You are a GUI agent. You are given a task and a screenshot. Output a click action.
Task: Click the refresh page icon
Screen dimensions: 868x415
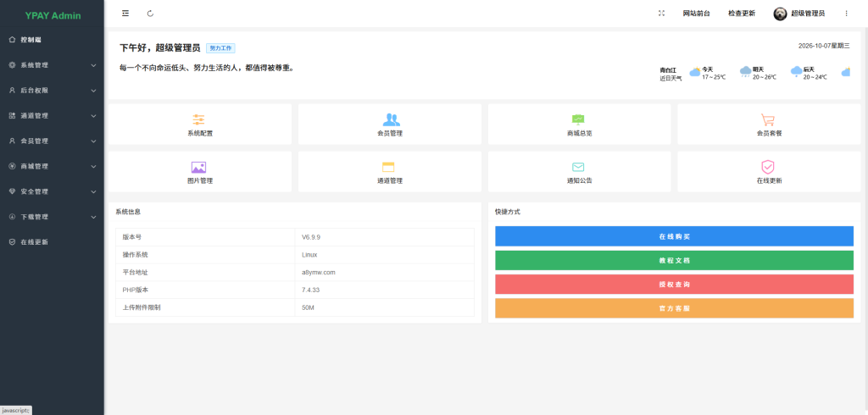tap(151, 14)
